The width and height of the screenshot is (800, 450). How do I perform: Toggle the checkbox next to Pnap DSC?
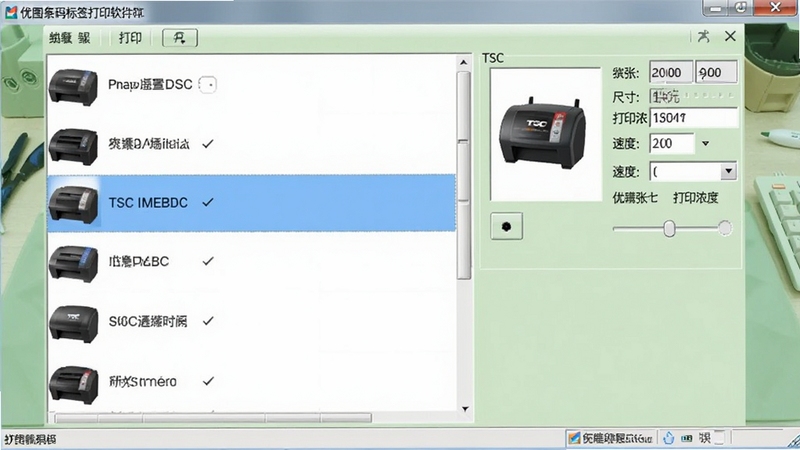click(x=208, y=85)
